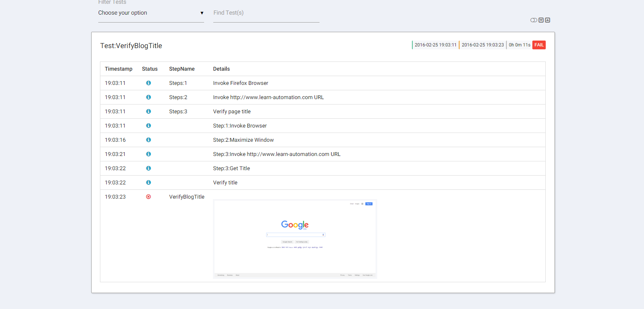Select the Test:VerifyBlogTitle header
The height and width of the screenshot is (309, 644).
click(131, 46)
